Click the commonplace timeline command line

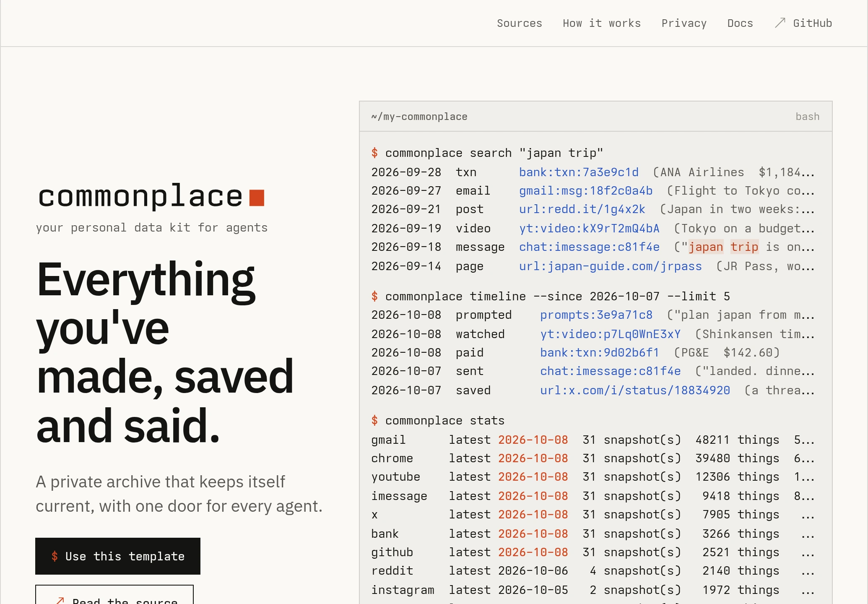tap(558, 297)
